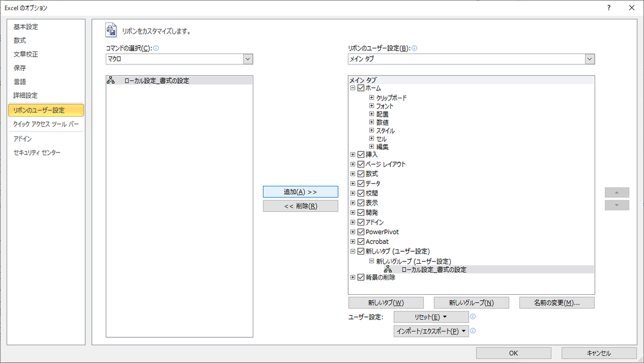Click info icon beside リセット button
Image resolution: width=644 pixels, height=363 pixels.
click(473, 317)
